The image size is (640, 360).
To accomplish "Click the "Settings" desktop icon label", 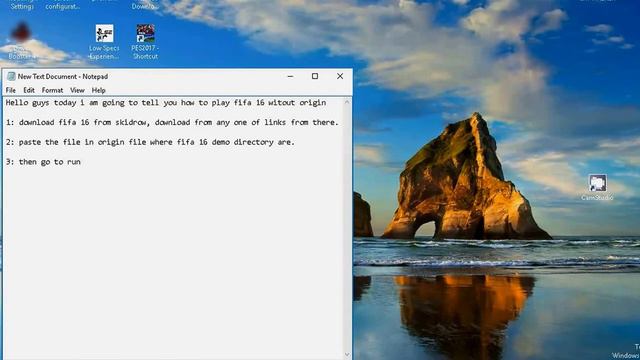I will coord(22,6).
